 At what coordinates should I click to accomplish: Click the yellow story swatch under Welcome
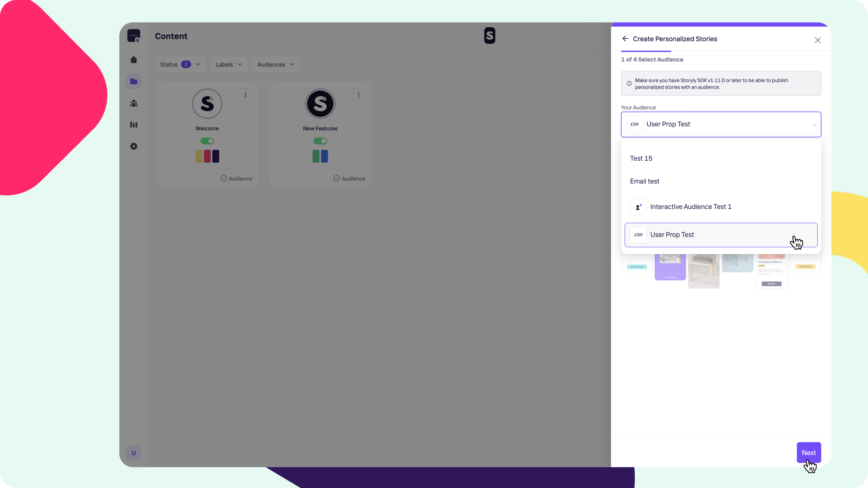click(x=198, y=156)
